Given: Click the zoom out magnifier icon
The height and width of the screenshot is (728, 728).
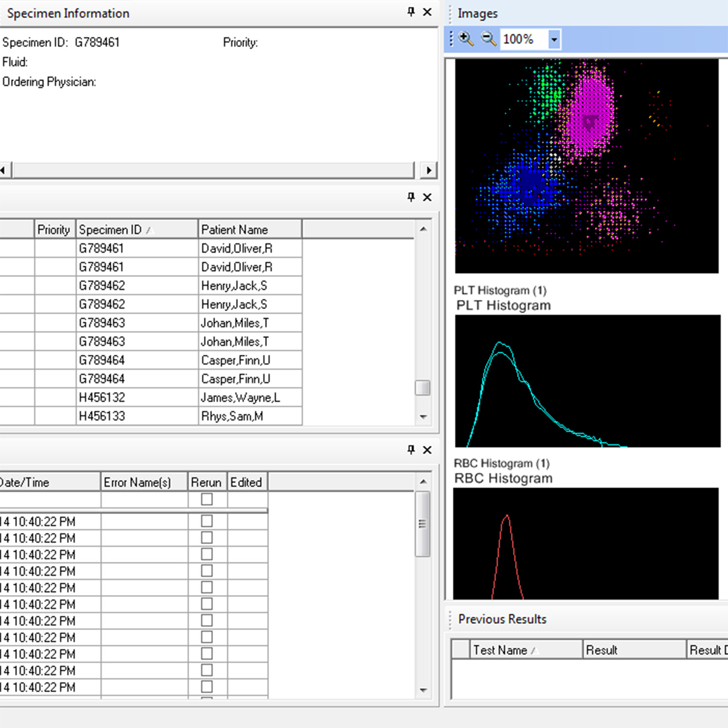Looking at the screenshot, I should [488, 39].
